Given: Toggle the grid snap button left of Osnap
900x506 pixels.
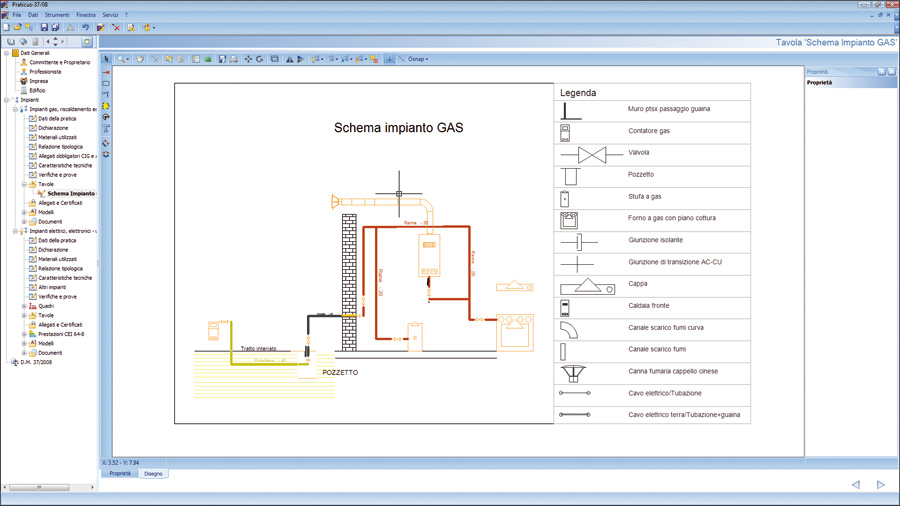Looking at the screenshot, I should [x=390, y=59].
